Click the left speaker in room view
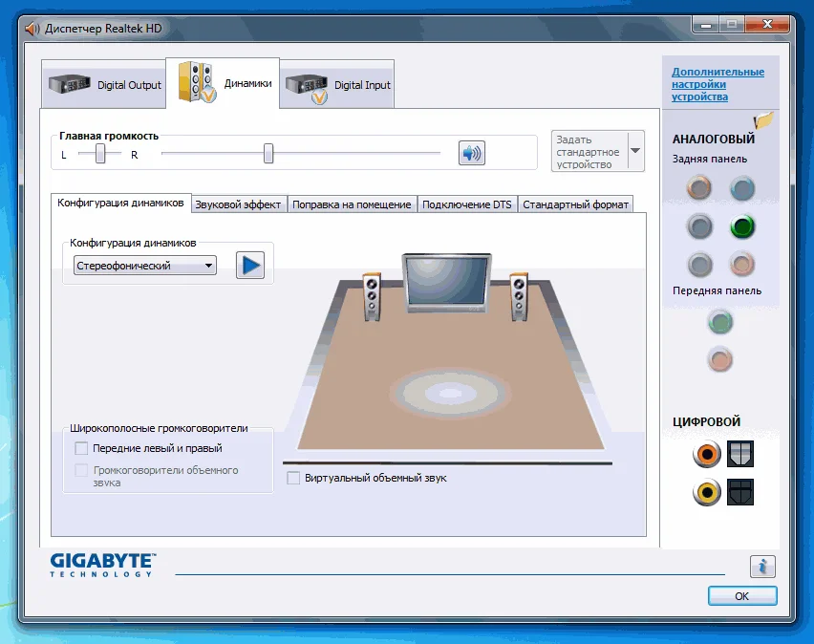814x644 pixels. (x=372, y=297)
